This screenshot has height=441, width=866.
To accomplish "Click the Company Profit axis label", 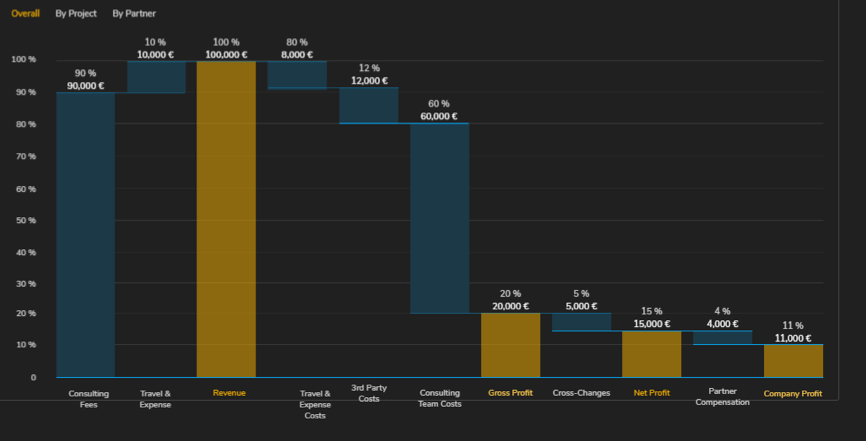I will (x=793, y=393).
